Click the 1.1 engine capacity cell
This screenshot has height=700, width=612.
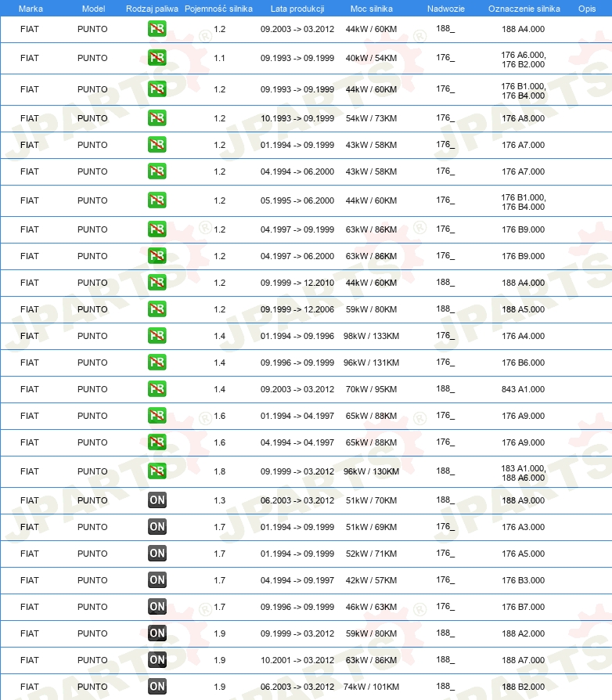[219, 58]
